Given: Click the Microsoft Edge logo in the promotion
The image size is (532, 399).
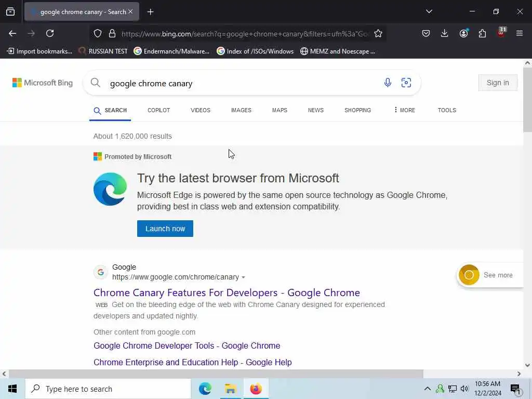Looking at the screenshot, I should click(110, 189).
